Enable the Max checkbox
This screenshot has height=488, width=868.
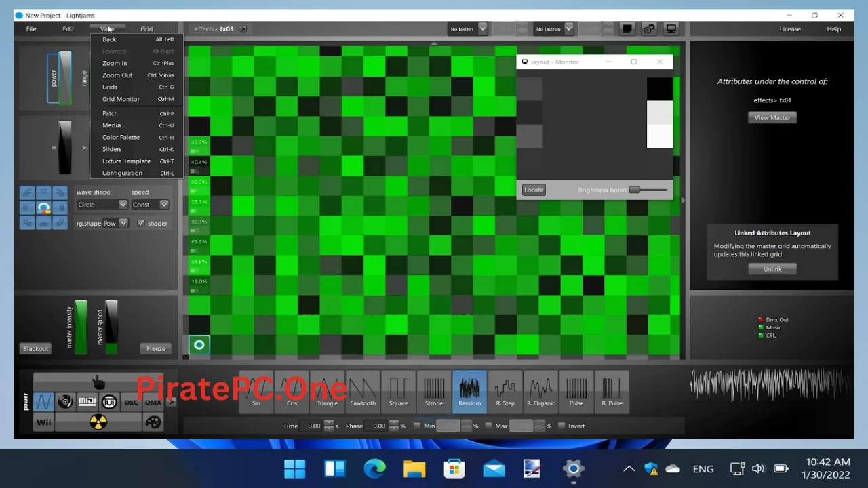[488, 426]
